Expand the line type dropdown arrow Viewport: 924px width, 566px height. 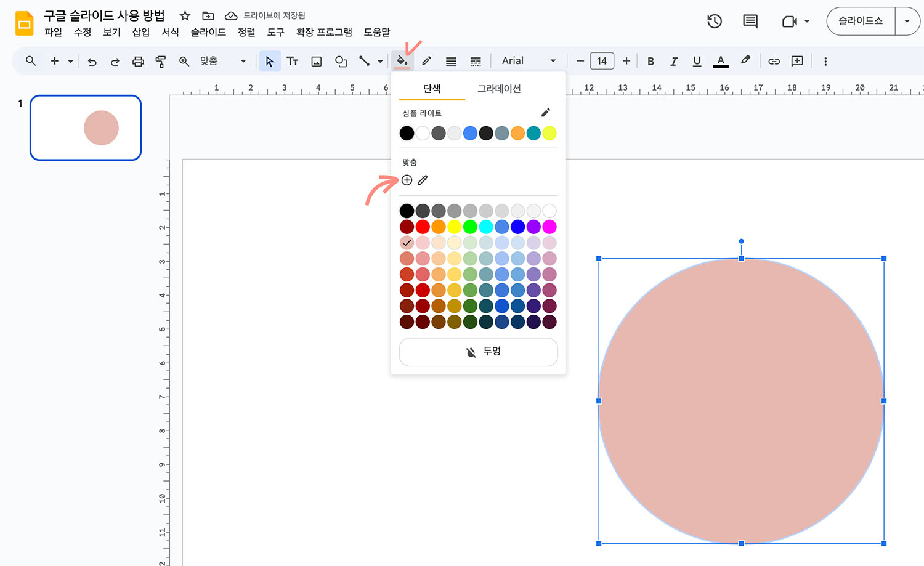(x=380, y=61)
